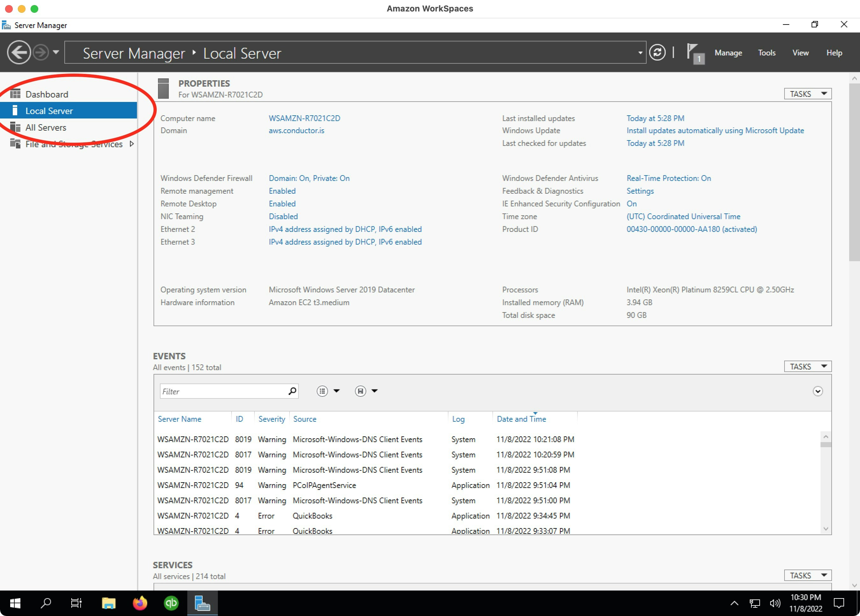Sort events by Date and Time column
The width and height of the screenshot is (860, 616).
tap(521, 419)
